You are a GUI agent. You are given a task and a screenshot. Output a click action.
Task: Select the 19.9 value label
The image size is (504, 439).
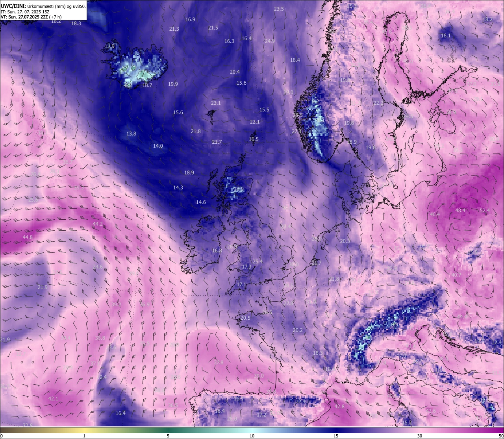[173, 84]
